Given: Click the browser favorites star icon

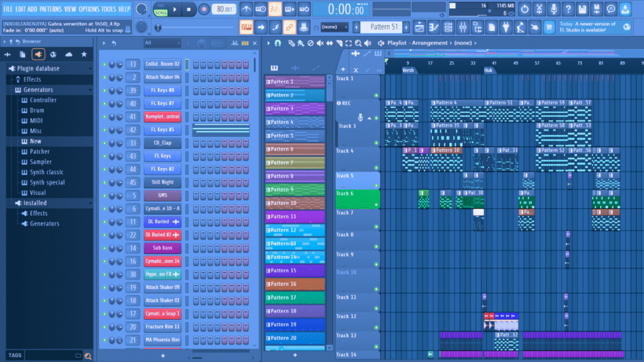Looking at the screenshot, I should click(84, 54).
